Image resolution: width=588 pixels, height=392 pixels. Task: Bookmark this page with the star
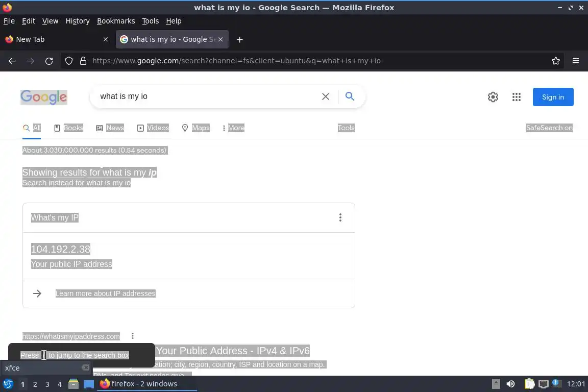click(556, 61)
